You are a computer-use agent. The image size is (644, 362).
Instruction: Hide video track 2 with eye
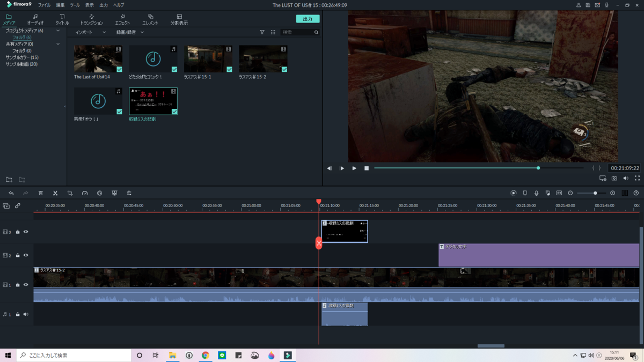tap(26, 255)
